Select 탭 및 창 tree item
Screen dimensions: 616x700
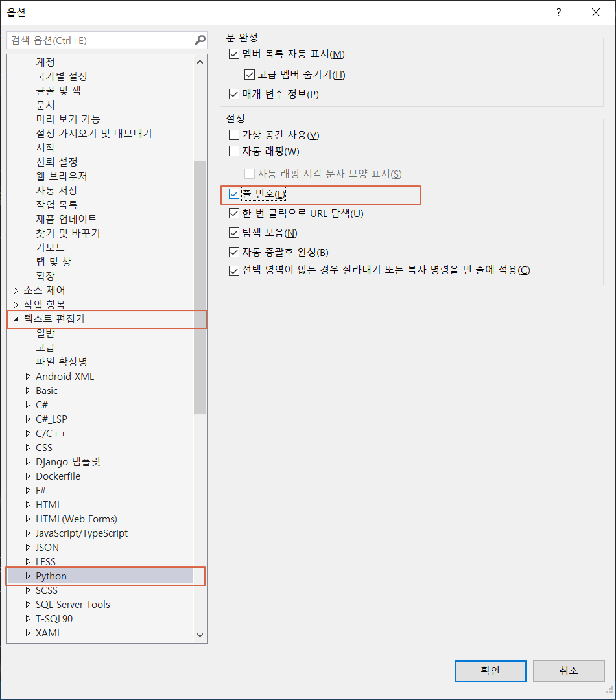[x=54, y=262]
